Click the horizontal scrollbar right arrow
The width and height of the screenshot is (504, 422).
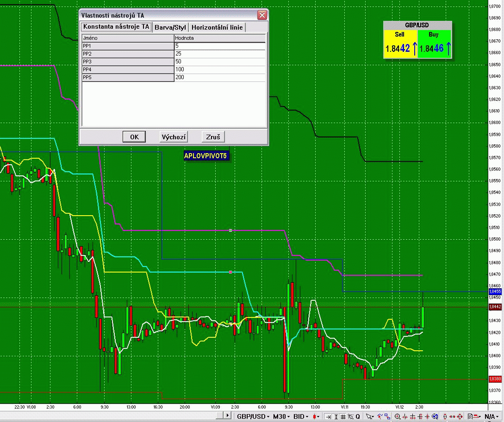tap(227, 415)
